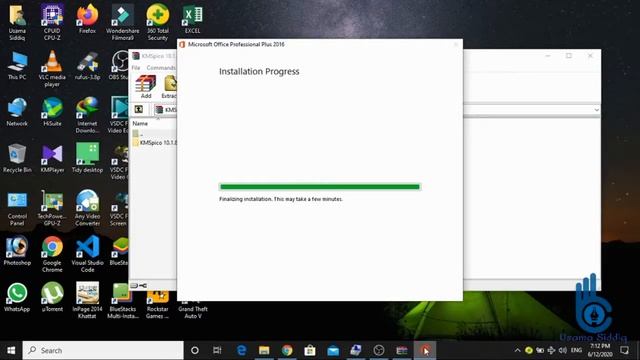Launch Firefox from the desktop

tap(87, 19)
